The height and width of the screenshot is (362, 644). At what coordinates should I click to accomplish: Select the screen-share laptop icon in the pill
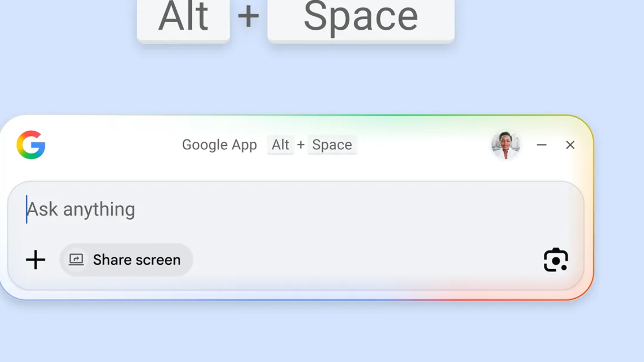(x=76, y=259)
